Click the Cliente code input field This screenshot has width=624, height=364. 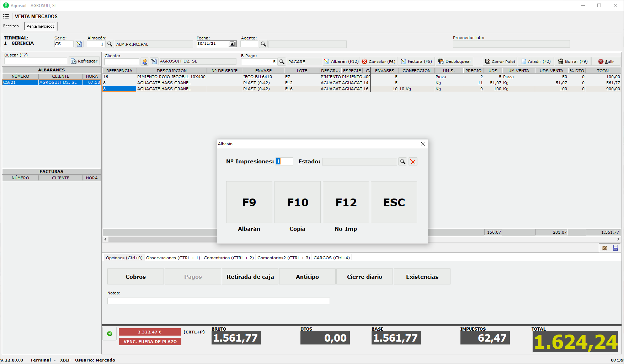(x=122, y=62)
